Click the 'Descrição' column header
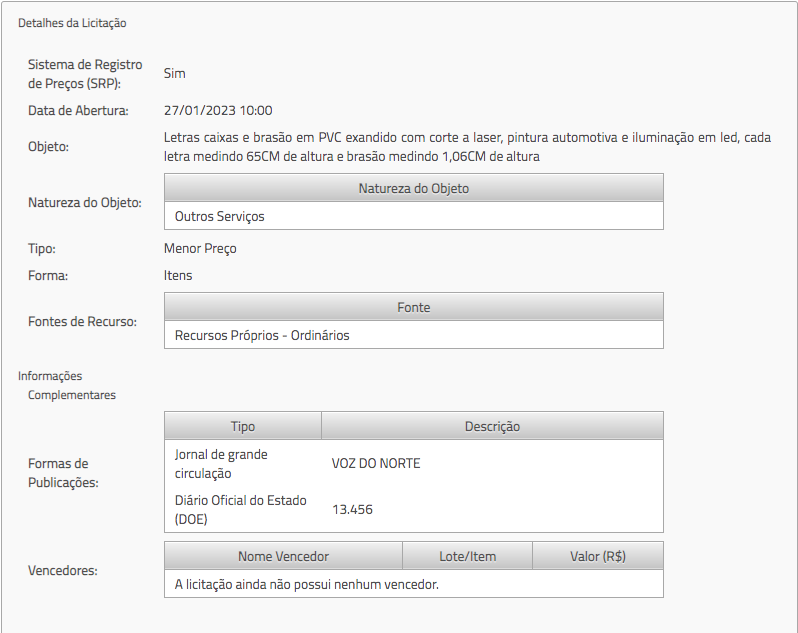Viewport: 798px width, 633px height. pyautogui.click(x=492, y=426)
